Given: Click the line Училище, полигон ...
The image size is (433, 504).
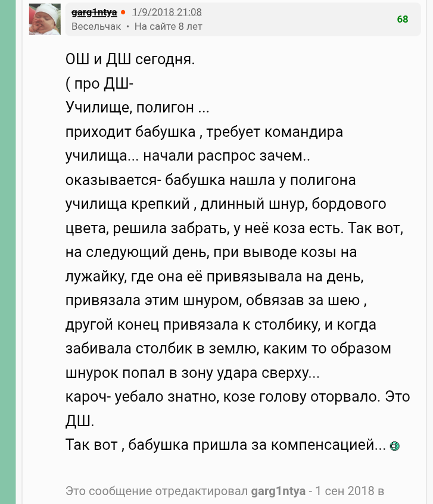Looking at the screenshot, I should point(138,108).
